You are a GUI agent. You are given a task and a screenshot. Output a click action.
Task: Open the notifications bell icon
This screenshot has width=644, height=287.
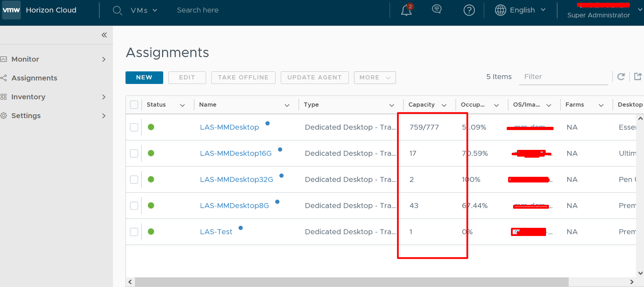click(407, 10)
